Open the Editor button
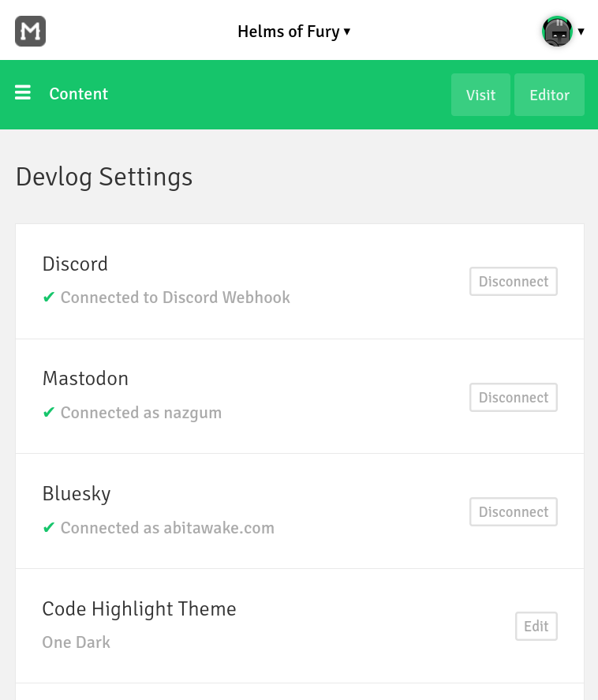The image size is (598, 700). 549,95
